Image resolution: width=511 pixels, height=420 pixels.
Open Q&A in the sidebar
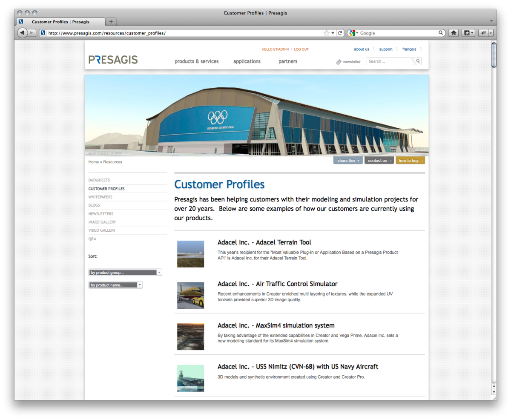point(92,239)
